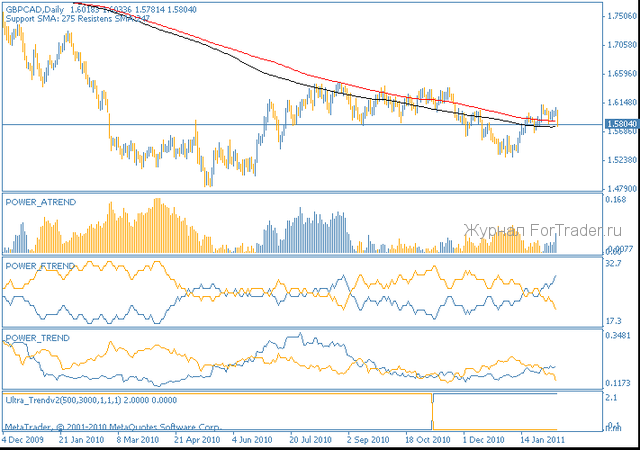Click the highlighted 1.58040 current price tag
Viewport: 640px width, 450px height.
621,124
